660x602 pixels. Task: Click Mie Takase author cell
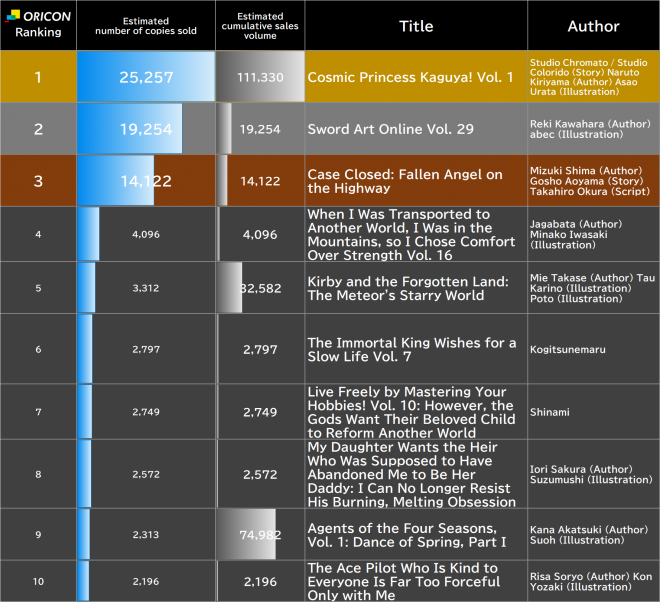[x=593, y=288]
